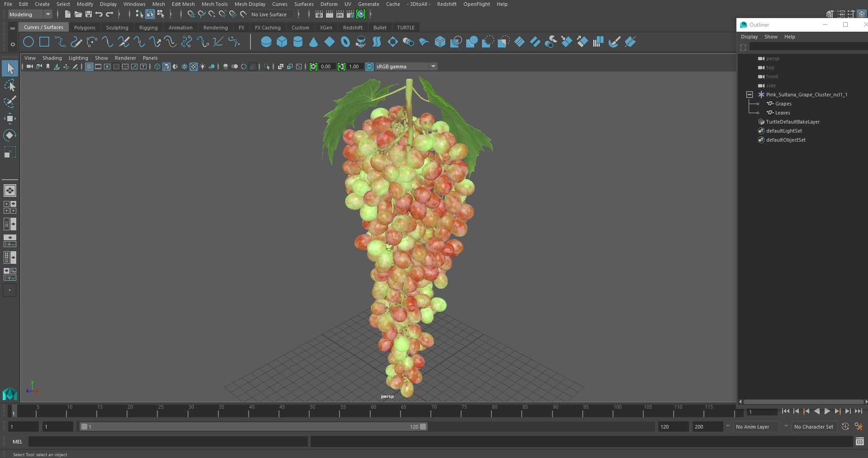The height and width of the screenshot is (458, 868).
Task: Toggle the viewport grid display
Action: 89,67
